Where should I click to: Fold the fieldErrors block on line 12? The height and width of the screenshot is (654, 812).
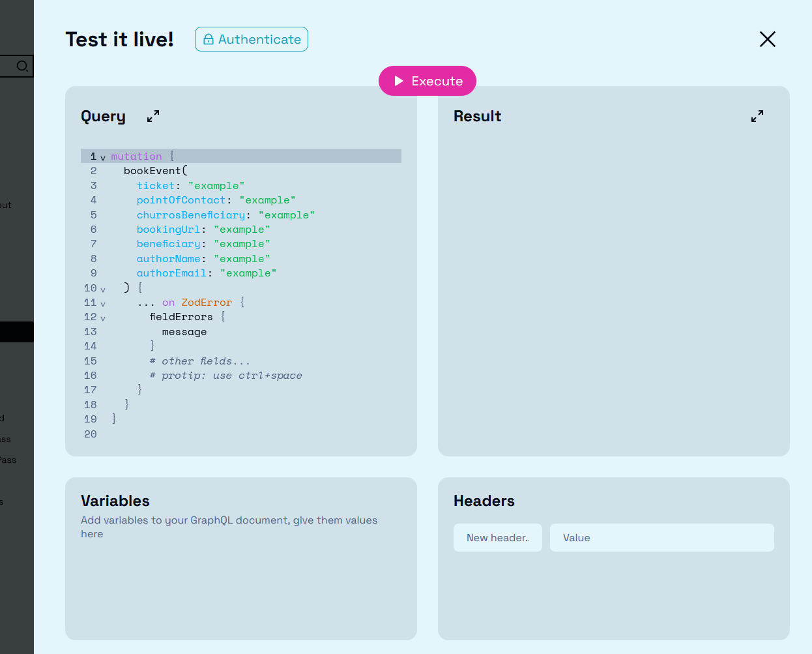pos(103,318)
